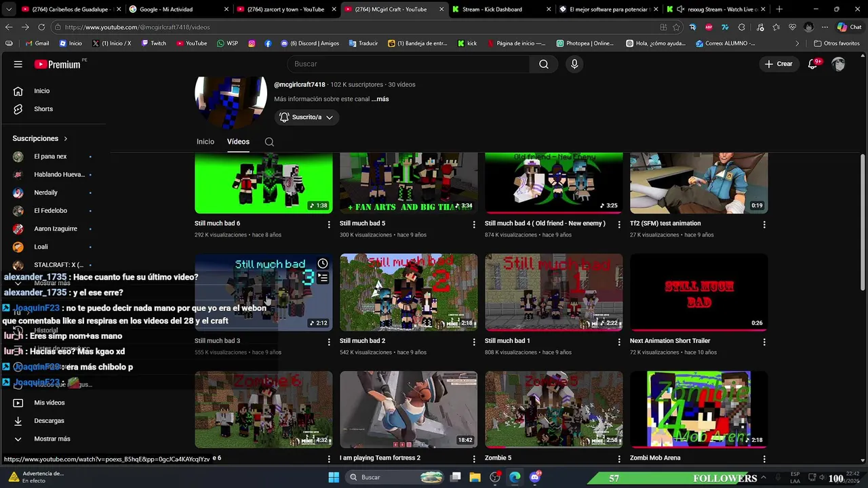868x488 pixels.
Task: Open options for Still much bad 5
Action: tap(474, 224)
